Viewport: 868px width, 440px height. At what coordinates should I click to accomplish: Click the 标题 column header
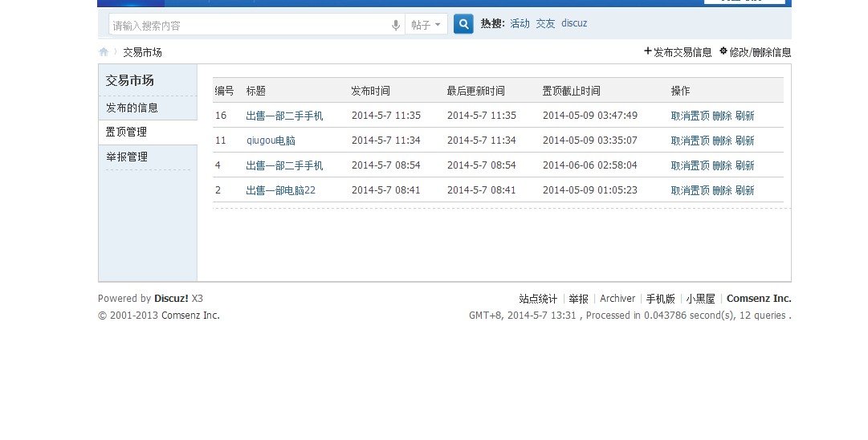[x=256, y=91]
